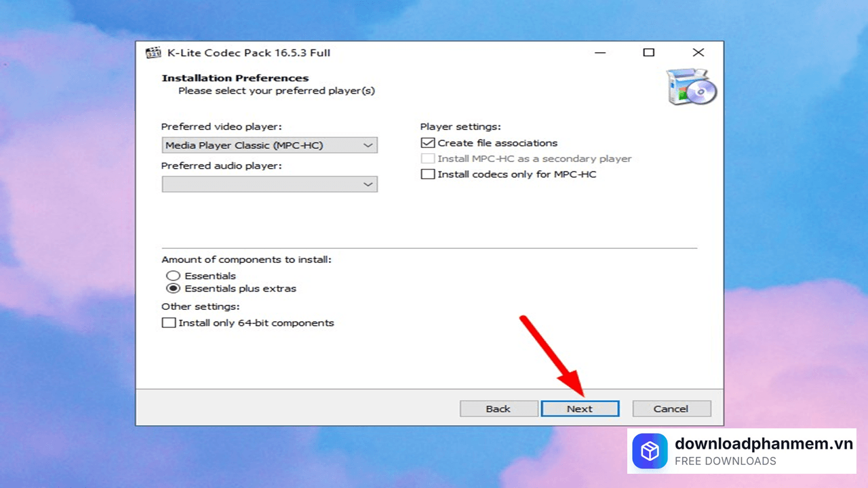The image size is (868, 488).
Task: Expand the Preferred audio player dropdown
Action: pyautogui.click(x=269, y=184)
